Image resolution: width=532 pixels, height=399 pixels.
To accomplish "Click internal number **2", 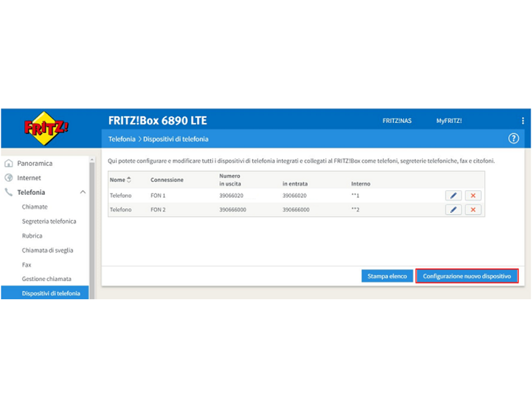I will tap(355, 209).
